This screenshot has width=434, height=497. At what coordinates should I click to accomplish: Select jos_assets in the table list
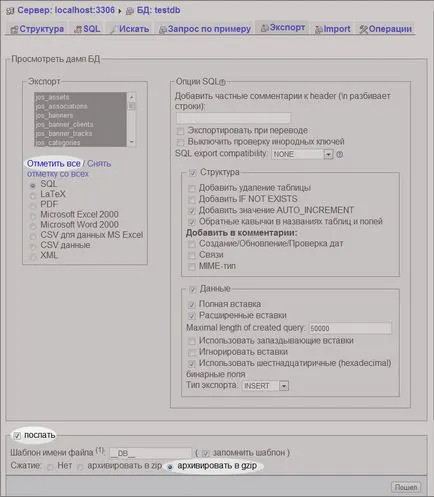80,97
